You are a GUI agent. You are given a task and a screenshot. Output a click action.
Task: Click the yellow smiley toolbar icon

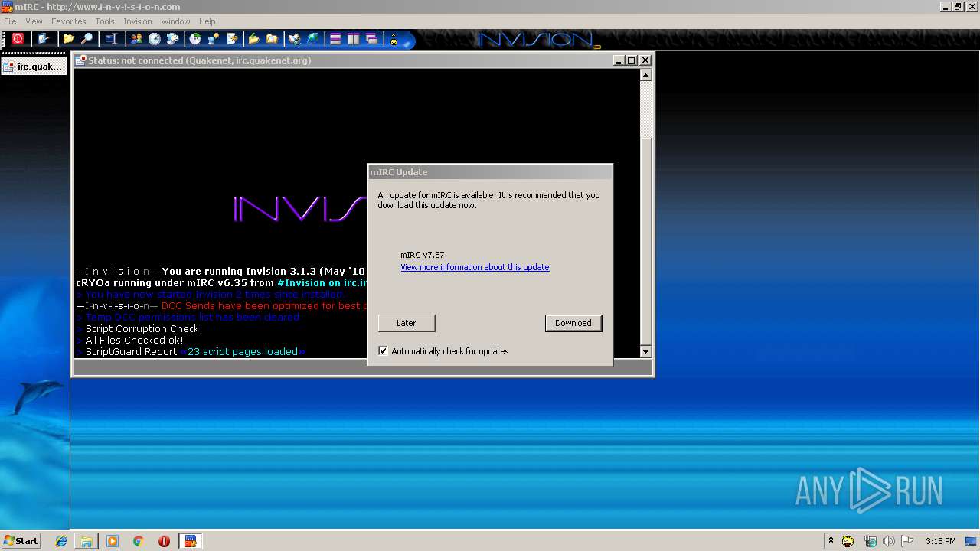pyautogui.click(x=394, y=40)
